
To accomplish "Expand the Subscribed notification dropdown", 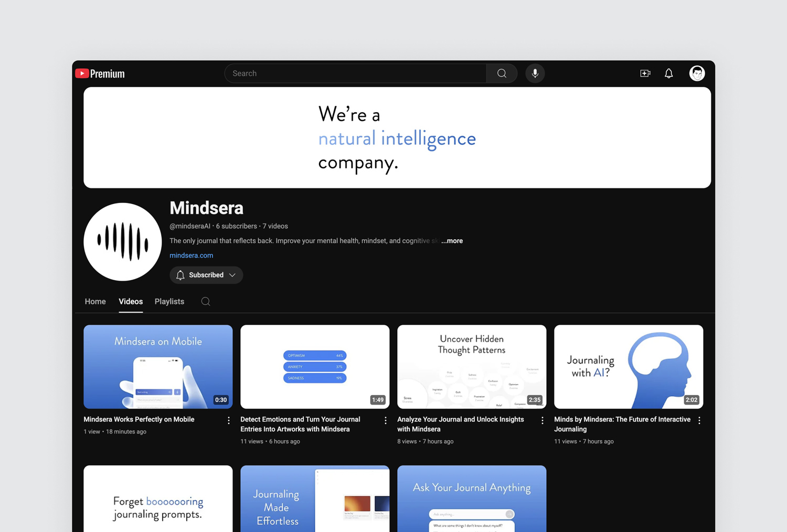I will coord(206,275).
